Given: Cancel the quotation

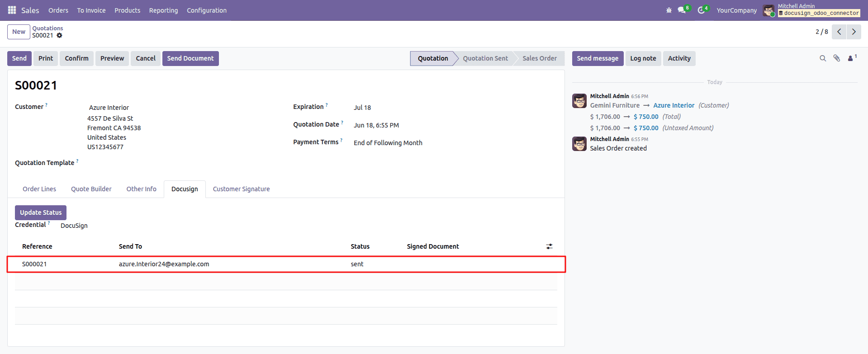Looking at the screenshot, I should click(x=146, y=58).
